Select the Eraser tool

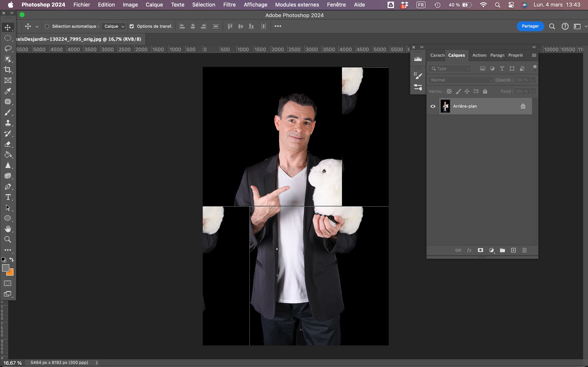(x=8, y=144)
